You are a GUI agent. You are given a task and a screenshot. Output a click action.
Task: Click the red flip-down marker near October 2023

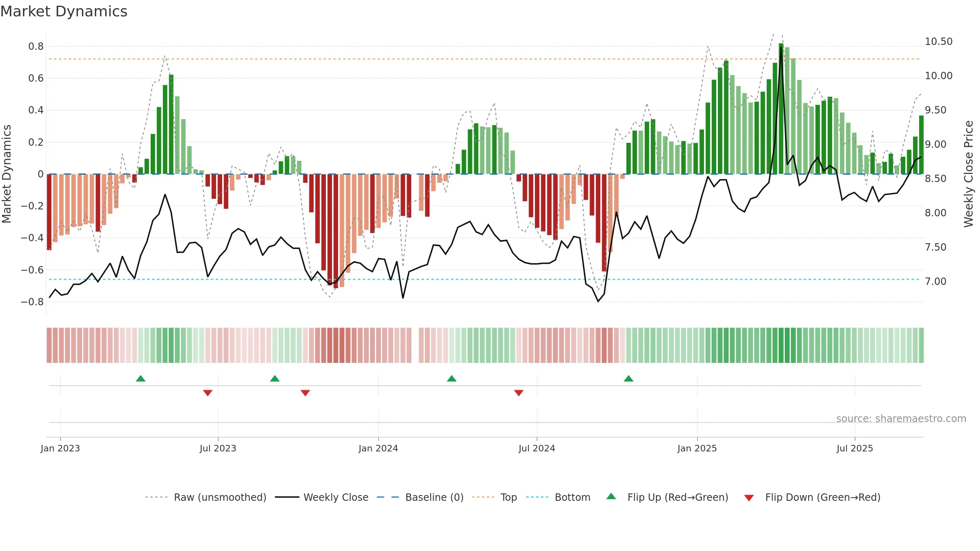(305, 393)
